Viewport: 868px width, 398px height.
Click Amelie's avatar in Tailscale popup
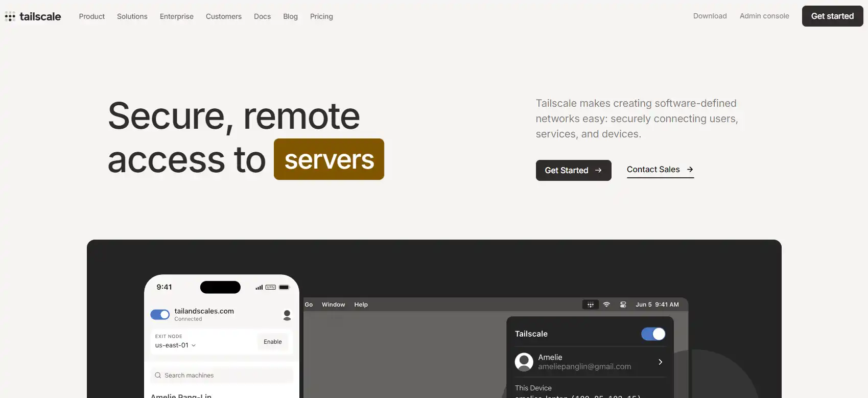[524, 362]
